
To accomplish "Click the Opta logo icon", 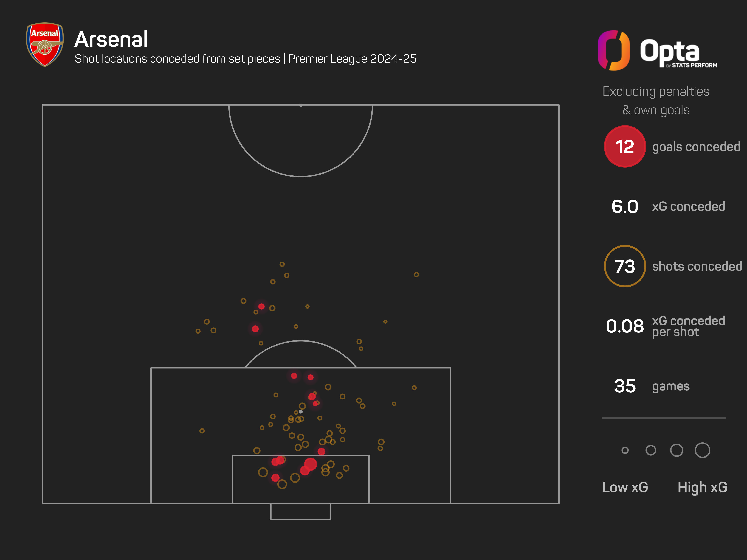I will click(x=613, y=50).
